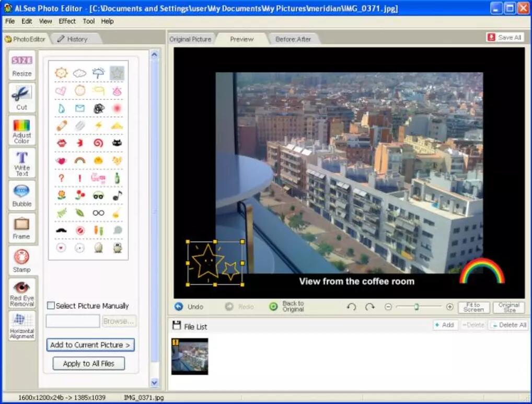Image resolution: width=532 pixels, height=404 pixels.
Task: Select the Cut scissors tool
Action: (22, 98)
